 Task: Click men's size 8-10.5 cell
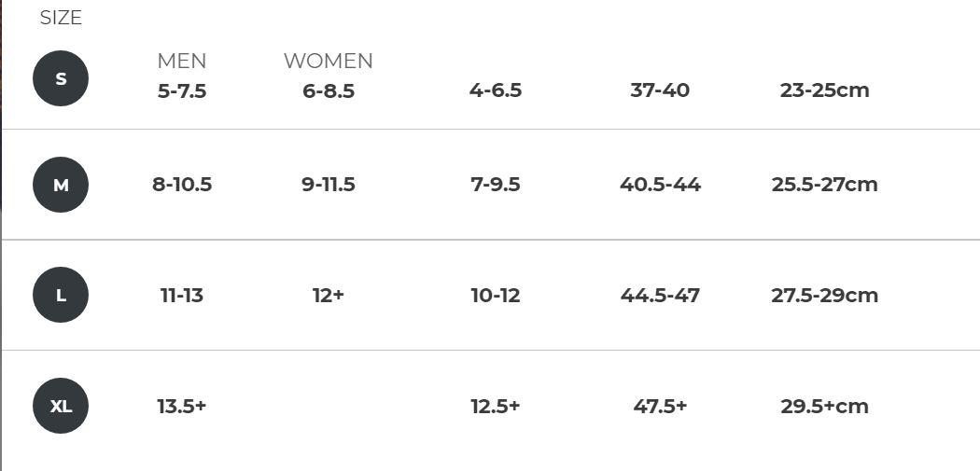182,185
